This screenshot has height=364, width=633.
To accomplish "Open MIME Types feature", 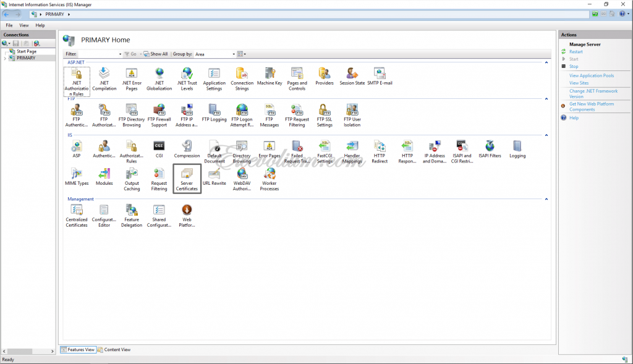I will (x=77, y=177).
